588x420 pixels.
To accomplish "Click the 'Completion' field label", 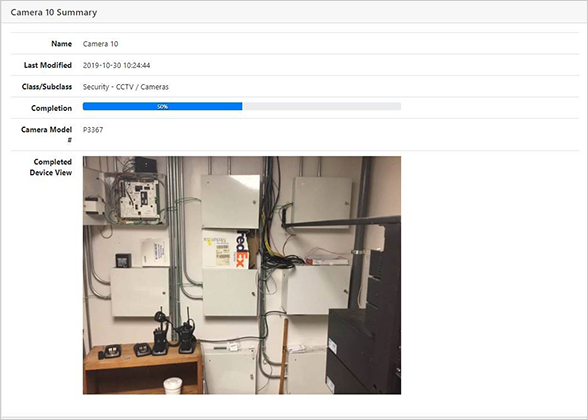I will coord(51,108).
